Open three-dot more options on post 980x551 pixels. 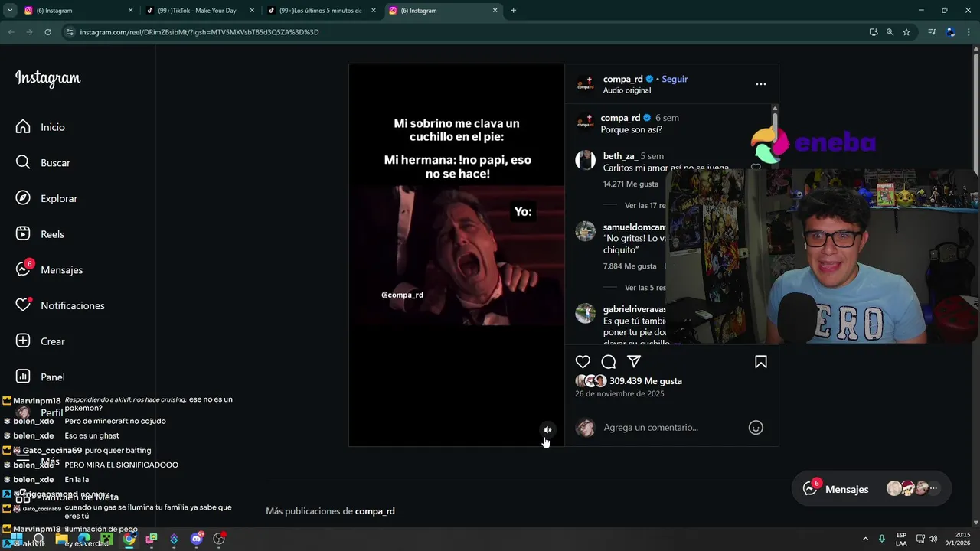[x=761, y=84]
